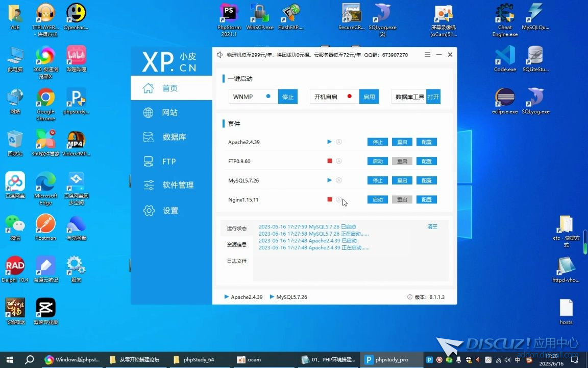This screenshot has height=368, width=588.
Task: Start the FTP0.9.60 service
Action: [378, 161]
